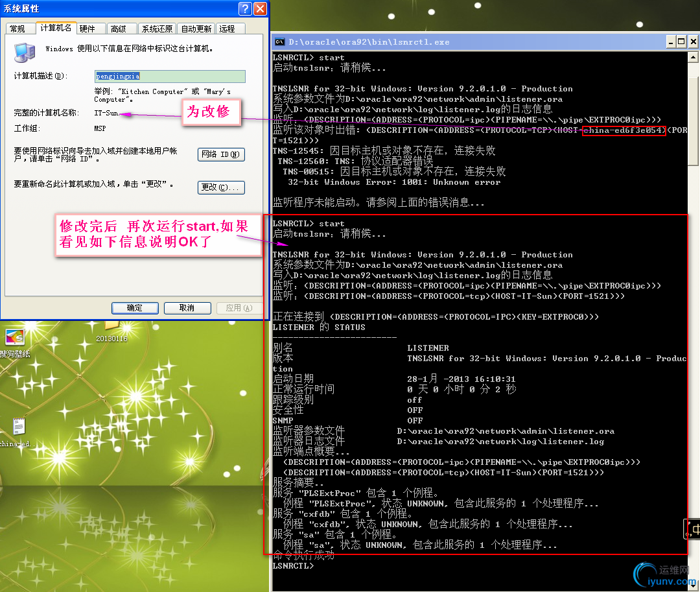Switch to the 系统还原 tab
The width and height of the screenshot is (700, 592).
(157, 29)
